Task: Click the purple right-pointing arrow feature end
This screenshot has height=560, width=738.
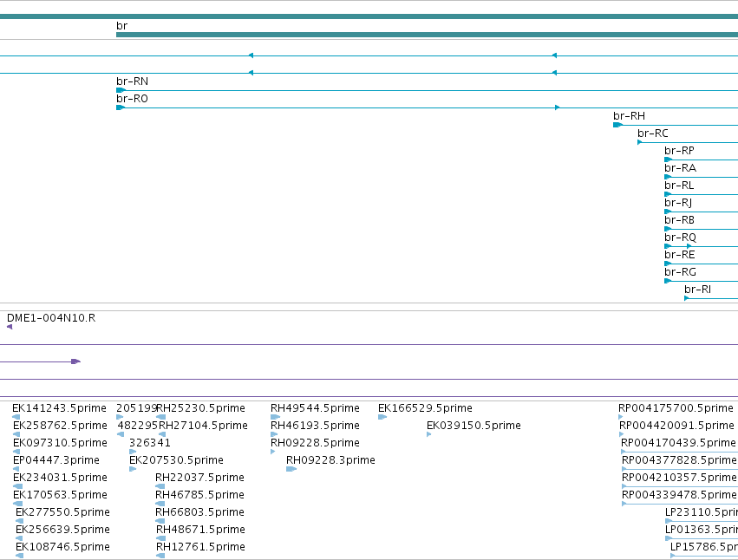Action: [x=75, y=361]
